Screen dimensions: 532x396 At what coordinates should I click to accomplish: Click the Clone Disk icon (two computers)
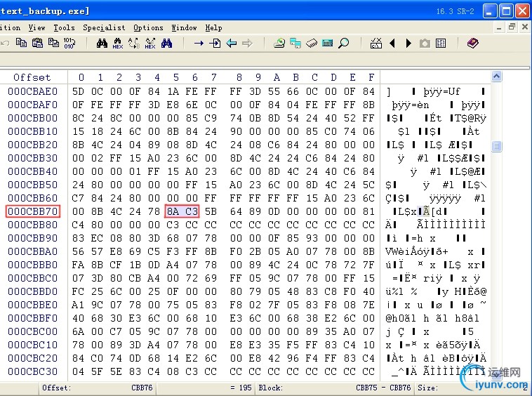(x=295, y=43)
